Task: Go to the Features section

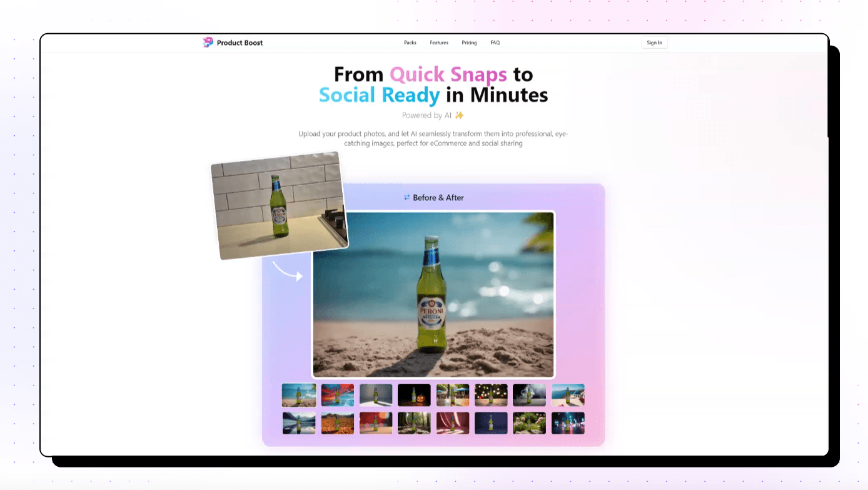Action: click(439, 43)
